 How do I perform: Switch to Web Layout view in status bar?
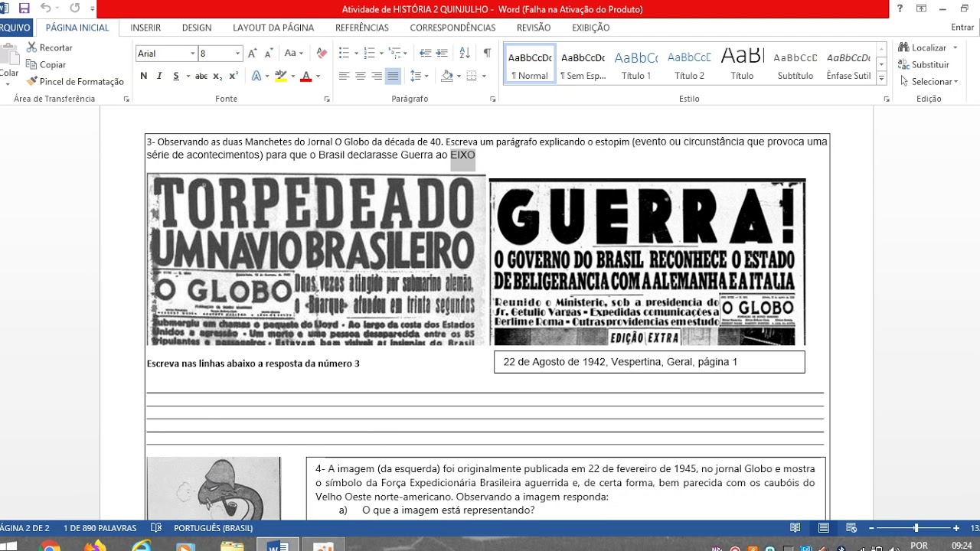(x=851, y=528)
